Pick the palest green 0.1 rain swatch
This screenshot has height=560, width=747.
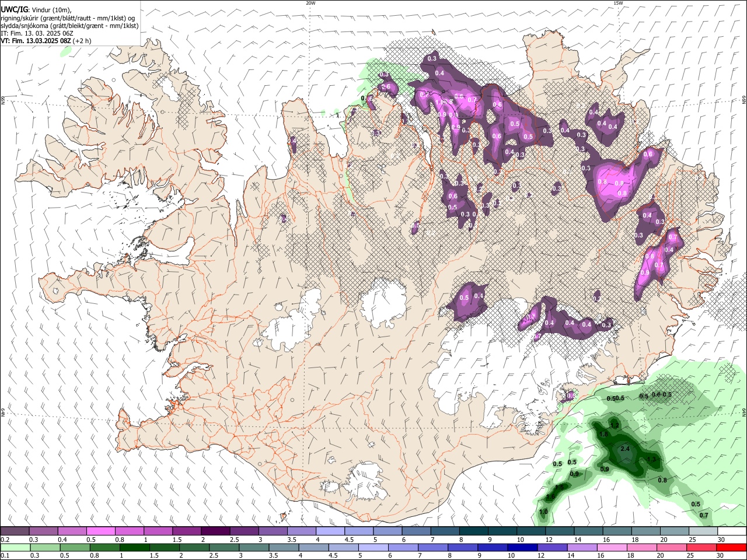15,547
